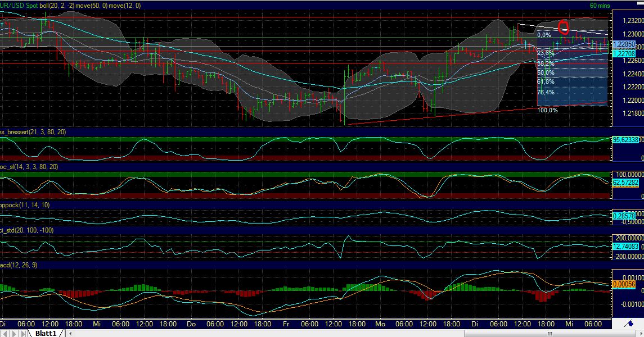Click the 76,4% Fibonacci level label
644x337 pixels.
point(546,92)
